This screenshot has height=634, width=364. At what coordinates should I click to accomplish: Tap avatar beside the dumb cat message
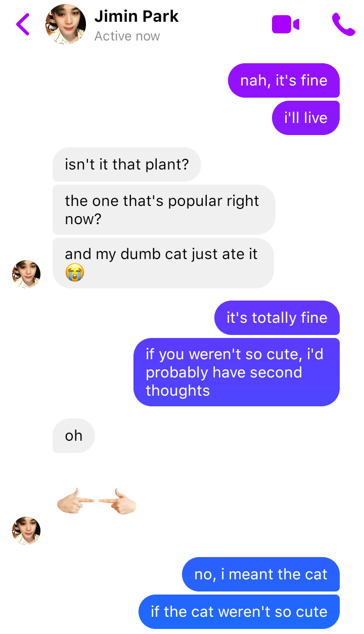pos(26,274)
